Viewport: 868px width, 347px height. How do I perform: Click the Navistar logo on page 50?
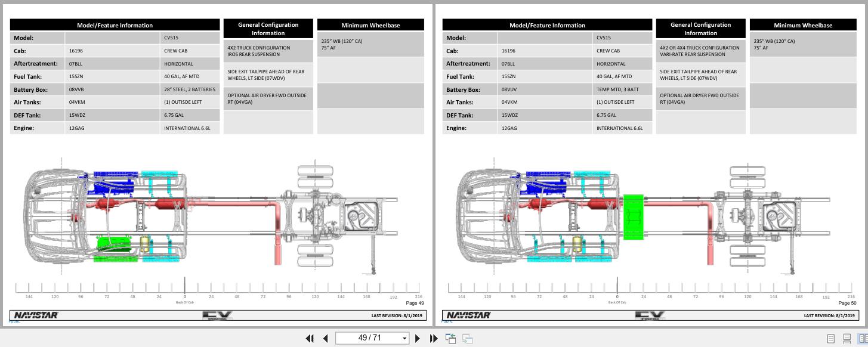468,315
